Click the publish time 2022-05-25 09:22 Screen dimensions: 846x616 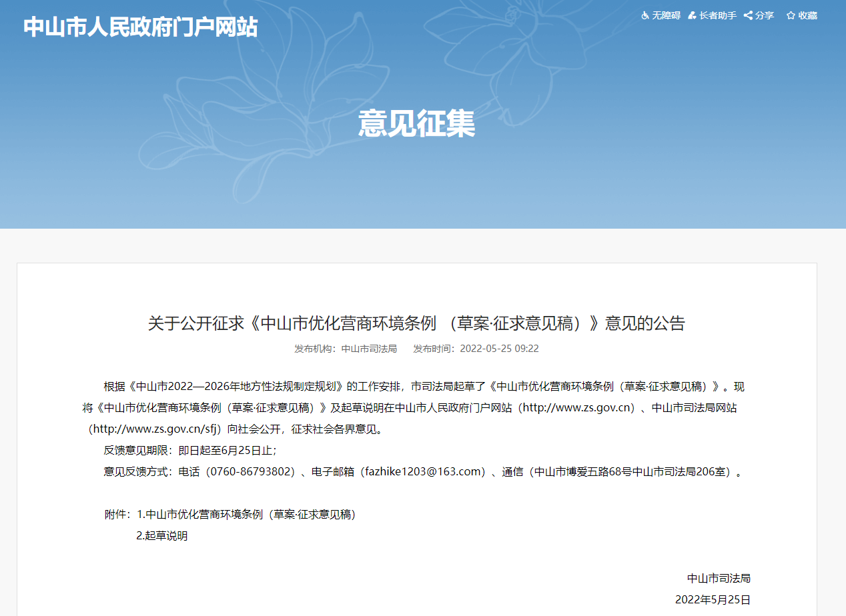click(x=500, y=349)
